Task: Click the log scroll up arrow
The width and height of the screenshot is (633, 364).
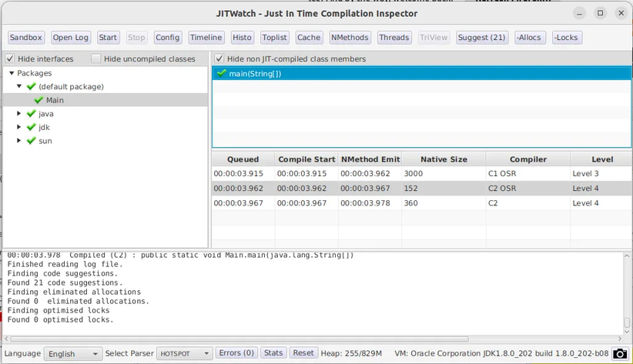Action: click(x=627, y=255)
